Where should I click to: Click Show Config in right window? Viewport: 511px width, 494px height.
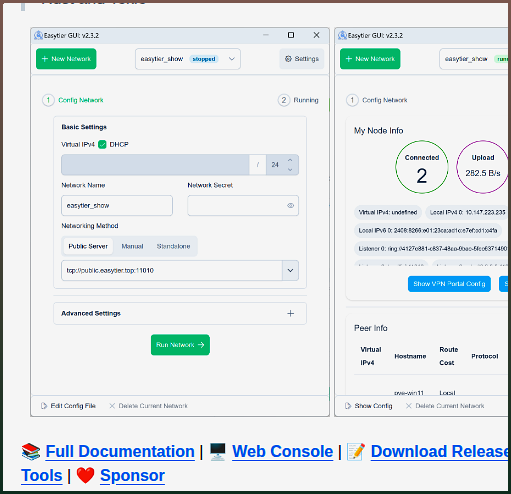(368, 406)
